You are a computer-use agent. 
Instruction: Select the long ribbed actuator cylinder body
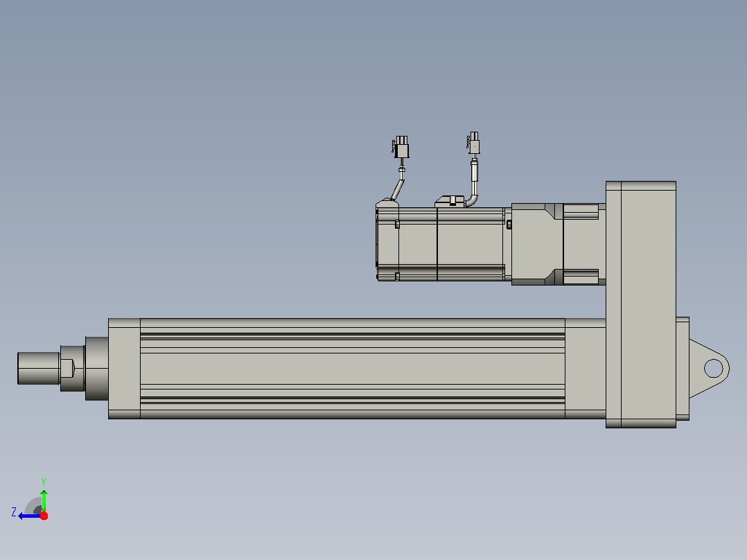353,369
